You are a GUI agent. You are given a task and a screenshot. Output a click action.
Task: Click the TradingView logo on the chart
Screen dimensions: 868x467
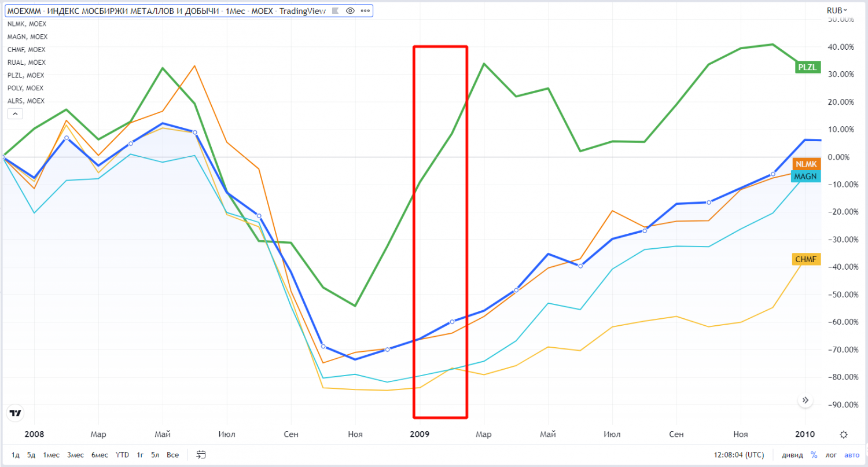click(x=16, y=413)
